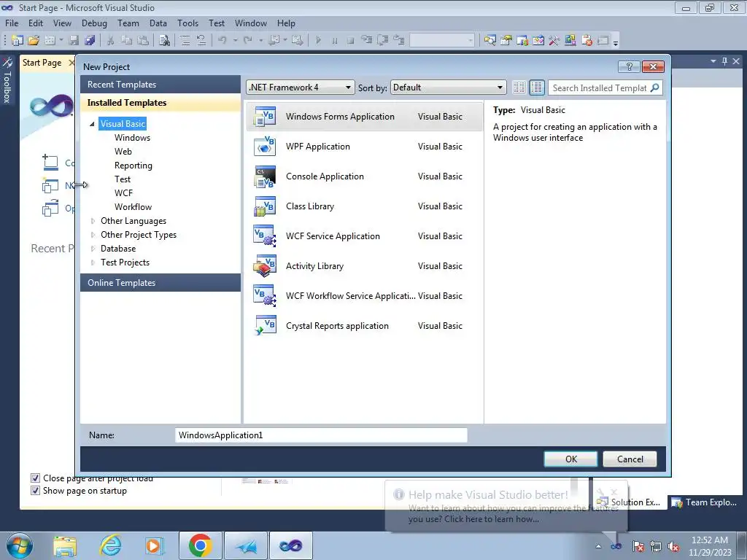Open the .NET Framework 4 dropdown
The image size is (747, 560).
[300, 87]
